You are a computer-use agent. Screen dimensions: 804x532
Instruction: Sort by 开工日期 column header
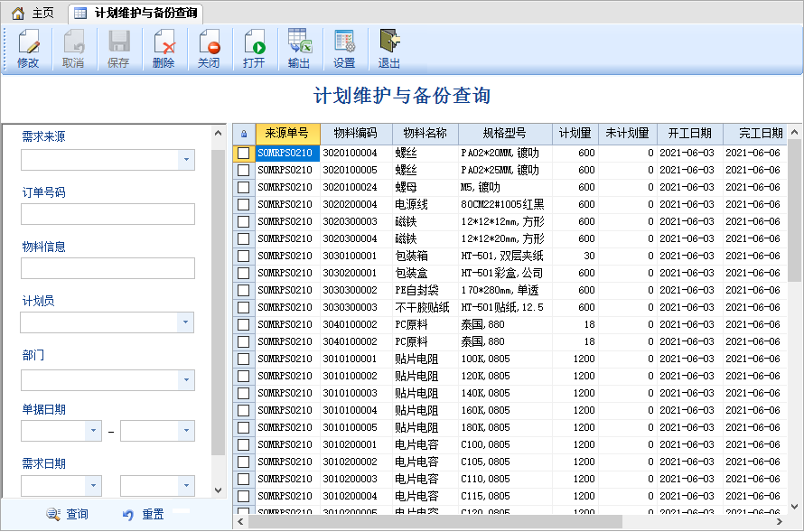689,134
